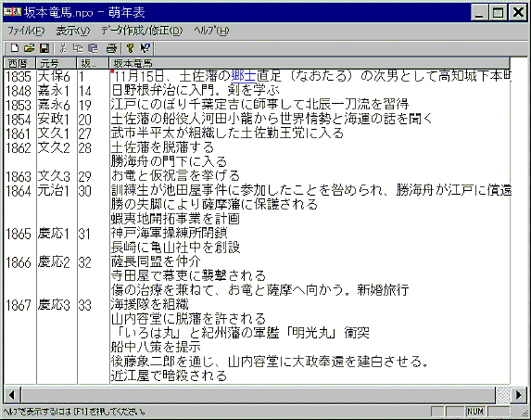Click the Cut scissors toolbar icon
Image resolution: width=531 pixels, height=420 pixels.
click(63, 48)
